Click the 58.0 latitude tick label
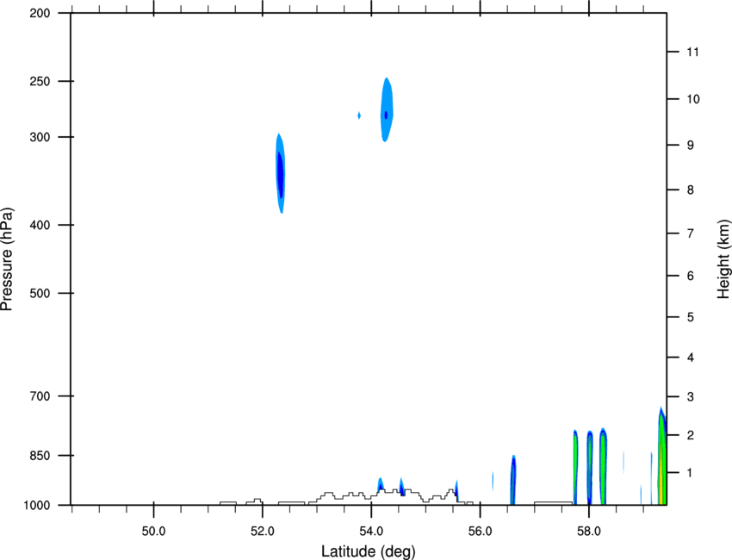Screen dimensions: 732x560 click(x=589, y=532)
